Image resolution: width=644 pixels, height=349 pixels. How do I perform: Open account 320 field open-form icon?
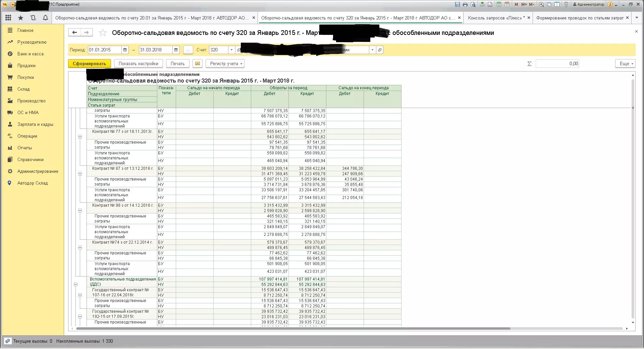pyautogui.click(x=238, y=50)
